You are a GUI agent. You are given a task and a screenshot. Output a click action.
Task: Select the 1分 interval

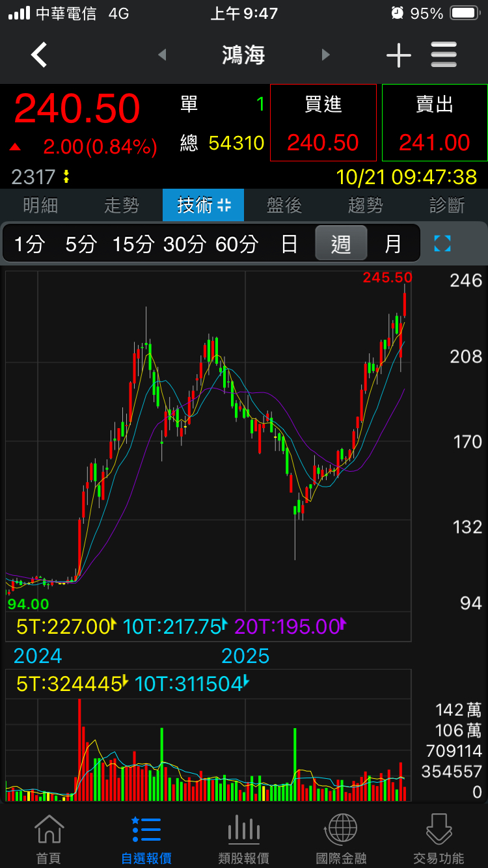(x=29, y=244)
